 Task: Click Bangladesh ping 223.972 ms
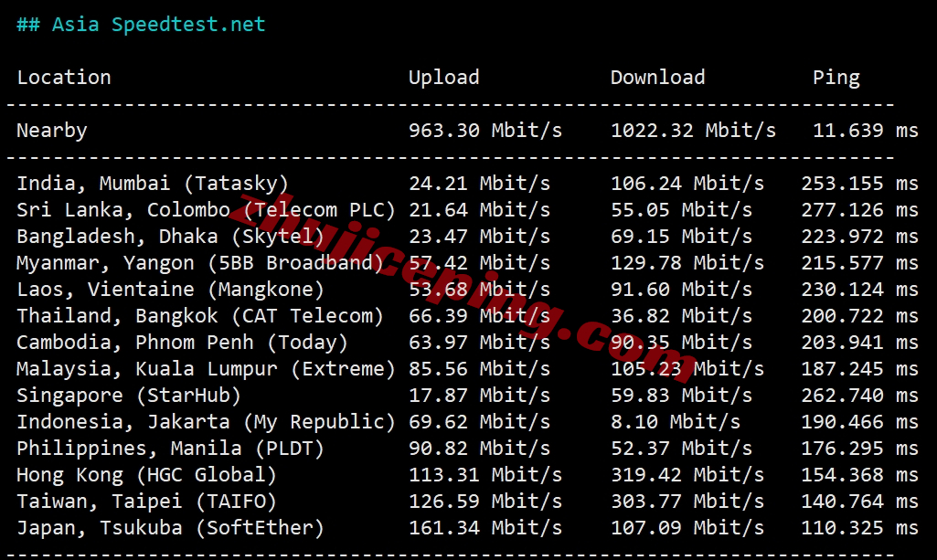(x=860, y=237)
